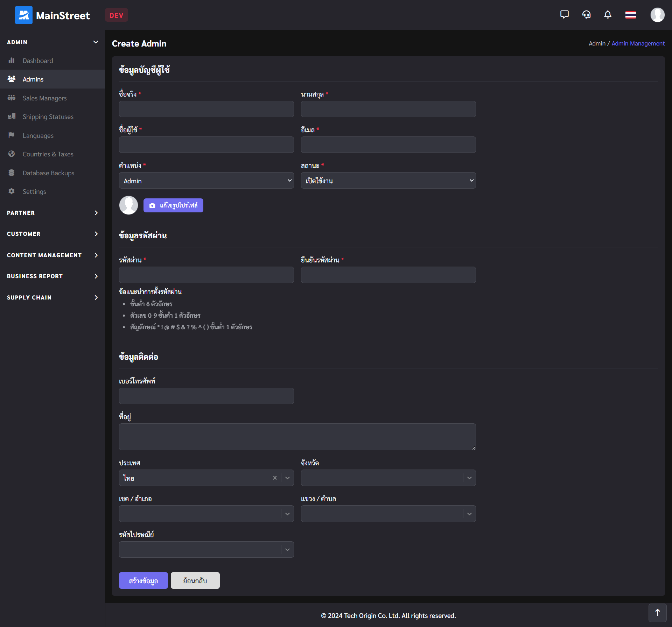Image resolution: width=672 pixels, height=627 pixels.
Task: Collapse the ADMIN sidebar section
Action: click(x=52, y=42)
